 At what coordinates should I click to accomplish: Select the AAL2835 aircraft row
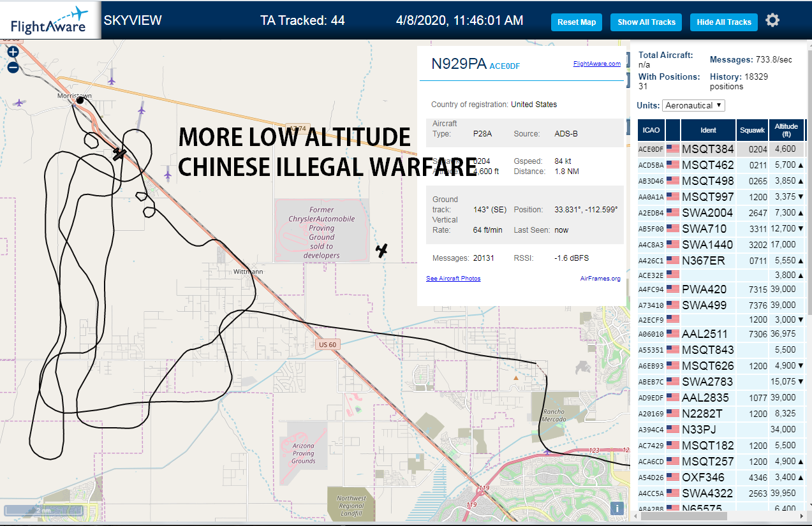point(721,398)
